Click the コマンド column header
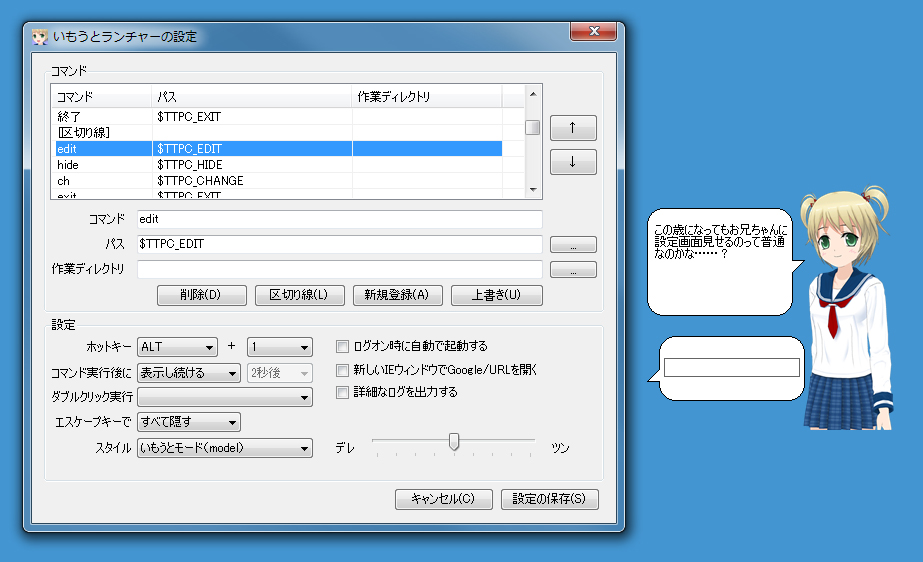923x562 pixels. [102, 97]
